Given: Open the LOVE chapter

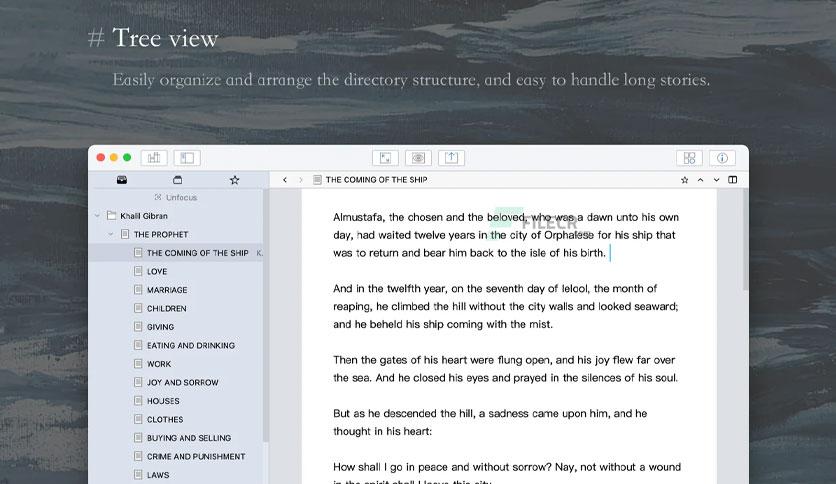Looking at the screenshot, I should click(176, 271).
